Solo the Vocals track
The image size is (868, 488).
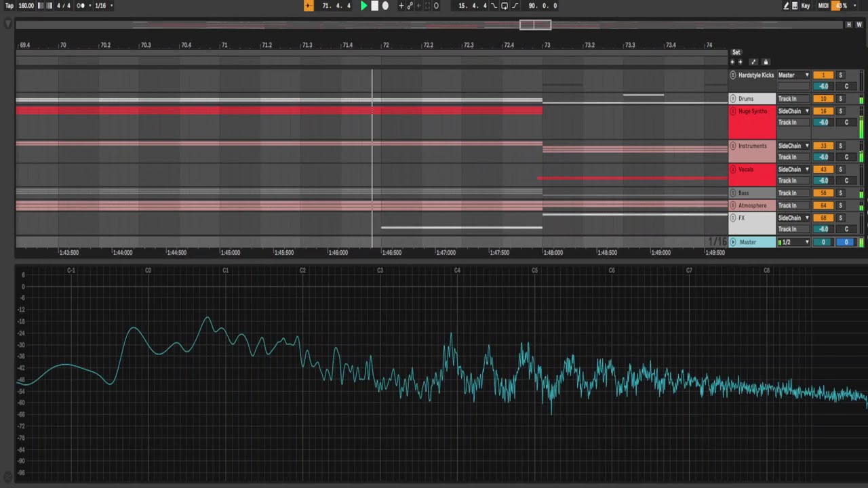coord(840,169)
